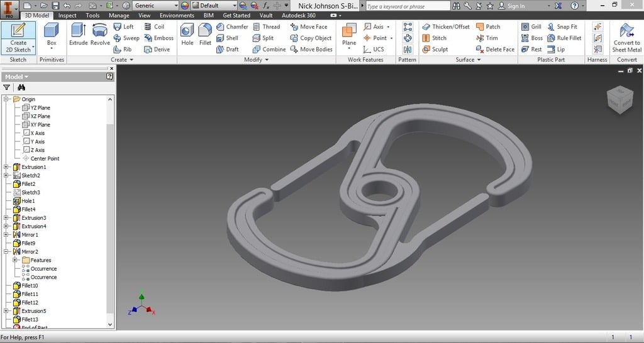Switch to the Tools ribbon tab
Screen dimensions: 644x343
(92, 15)
